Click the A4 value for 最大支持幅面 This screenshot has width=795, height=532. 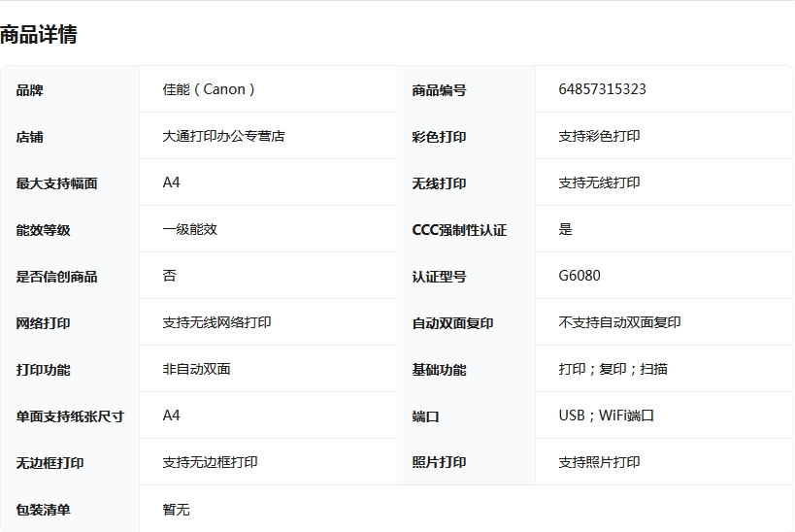click(x=172, y=183)
